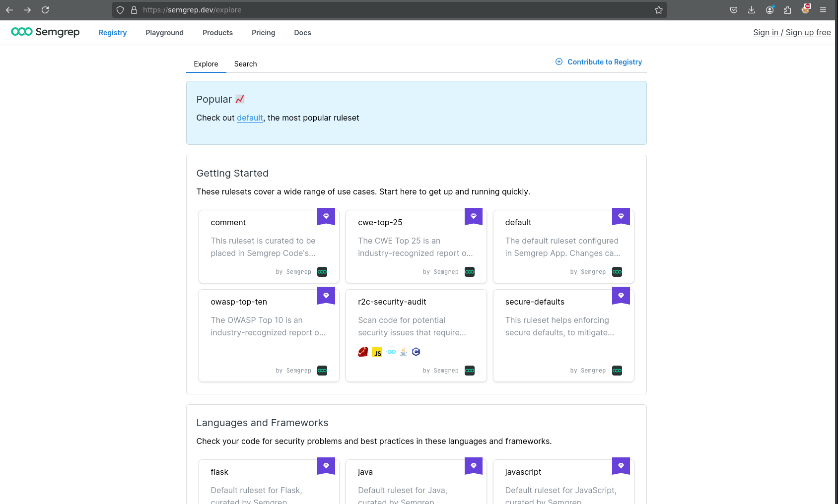
Task: Click Semgrep author logo on comment card
Action: tap(322, 272)
